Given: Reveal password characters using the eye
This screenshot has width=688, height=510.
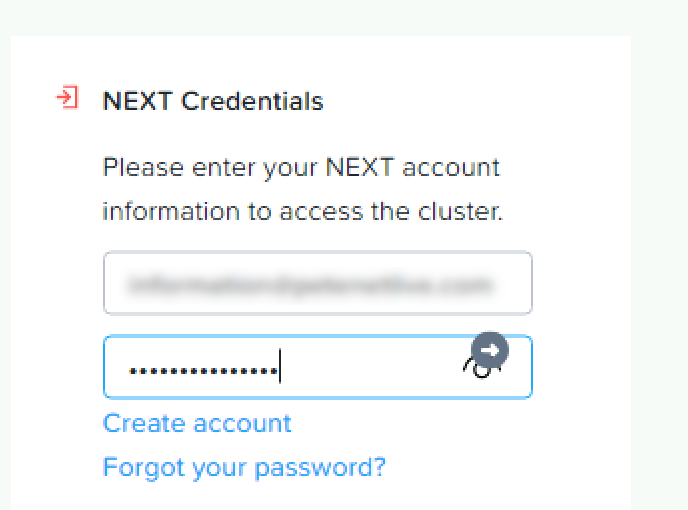Looking at the screenshot, I should point(478,370).
